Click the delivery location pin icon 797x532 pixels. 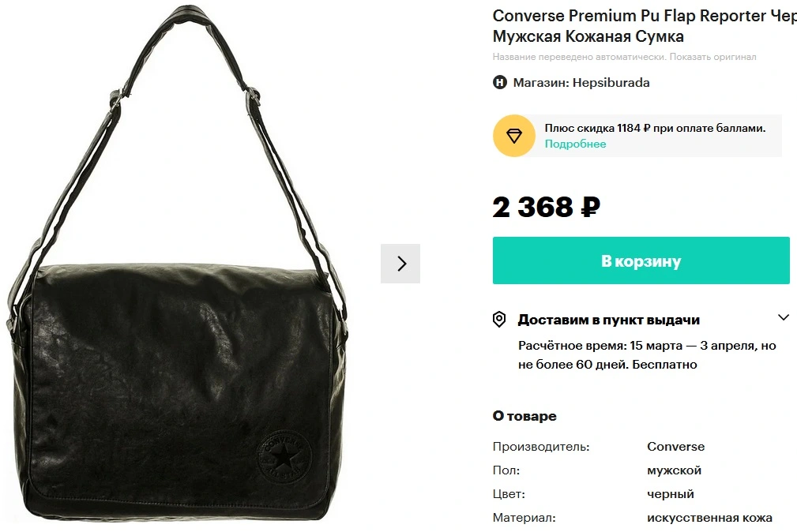tap(499, 320)
